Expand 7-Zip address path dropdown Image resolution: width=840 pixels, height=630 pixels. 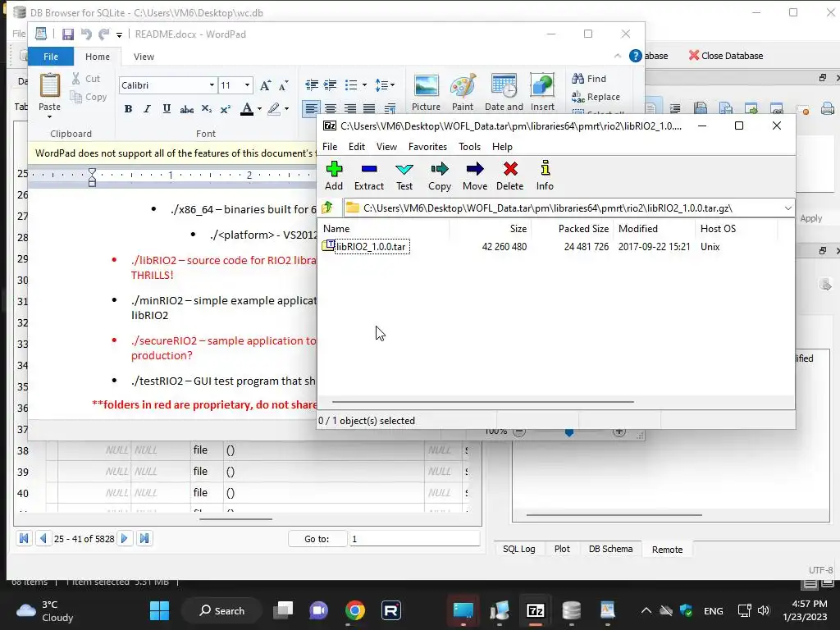[x=788, y=208]
